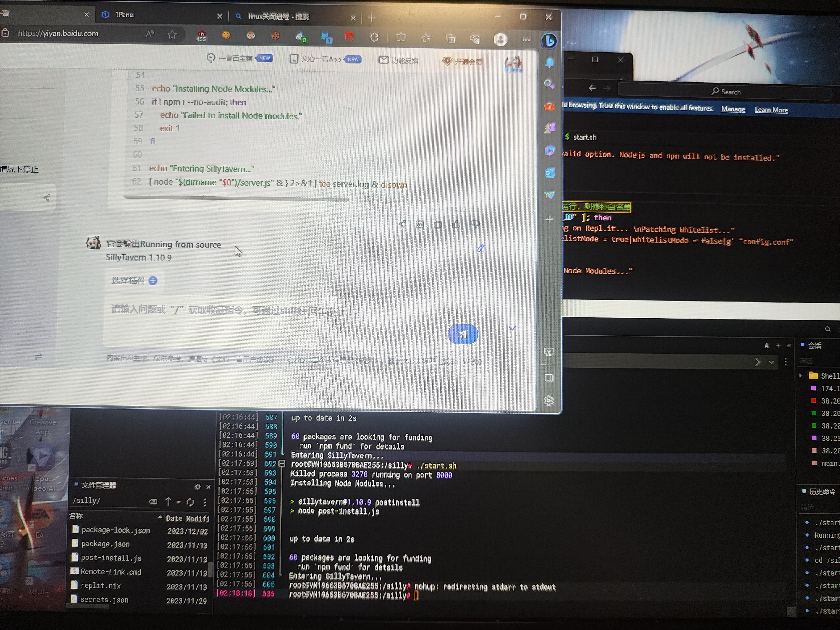Open Edge Extensions puzzle icon
Image resolution: width=840 pixels, height=630 pixels.
point(374,37)
